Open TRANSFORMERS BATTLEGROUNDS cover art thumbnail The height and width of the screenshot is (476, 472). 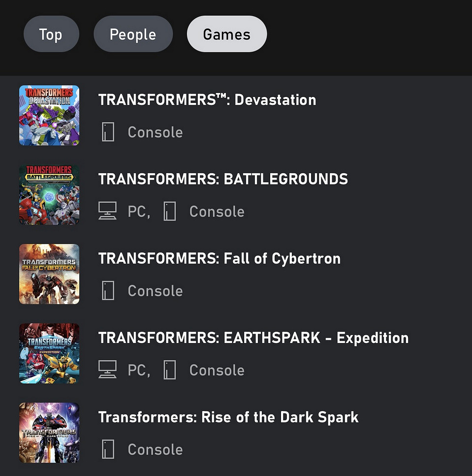click(49, 195)
